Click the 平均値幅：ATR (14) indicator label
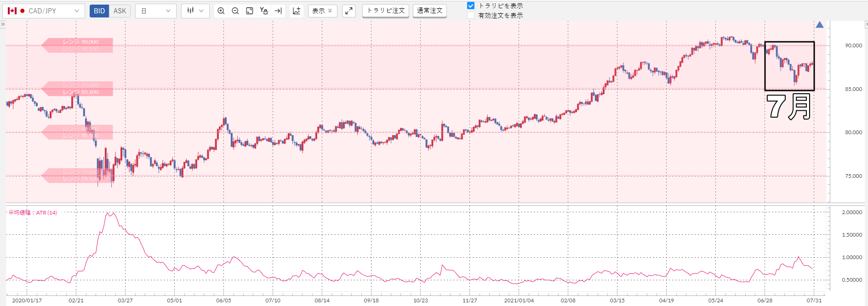The image size is (868, 306). 33,213
